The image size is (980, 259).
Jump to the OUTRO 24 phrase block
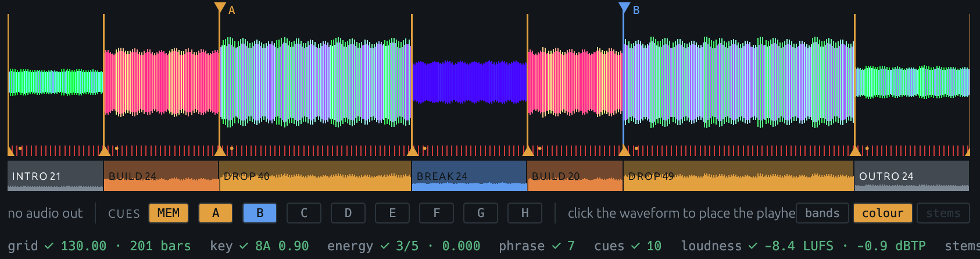tap(912, 176)
